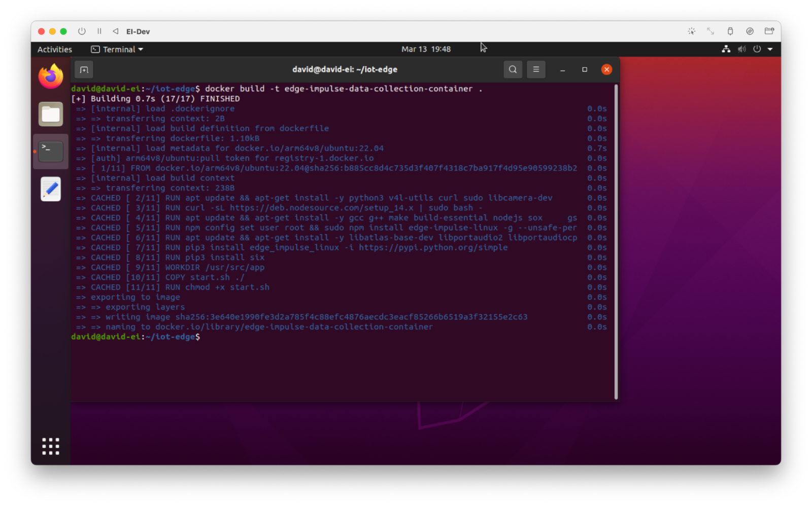Click the '[ 1/11] FROM docker.io' line
The image size is (812, 506).
click(326, 168)
